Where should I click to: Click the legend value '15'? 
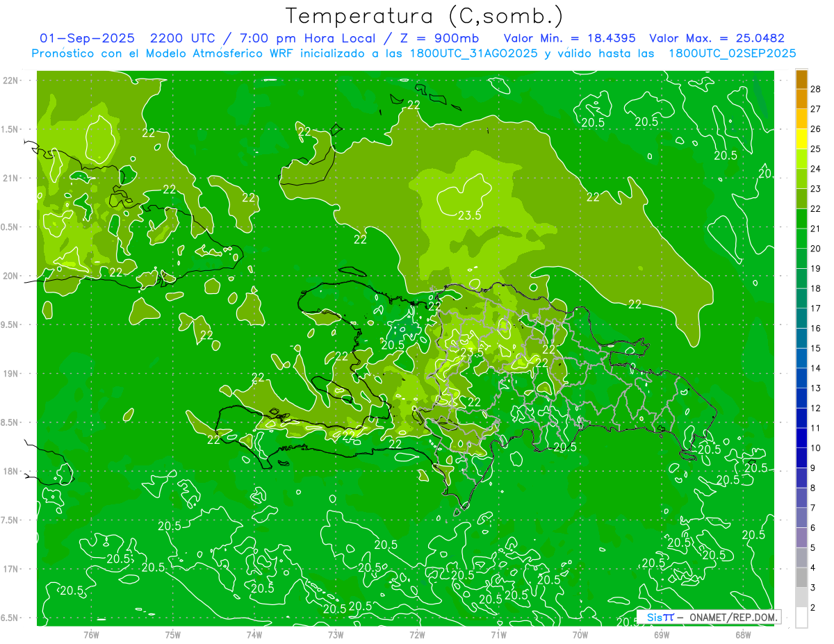pos(816,348)
